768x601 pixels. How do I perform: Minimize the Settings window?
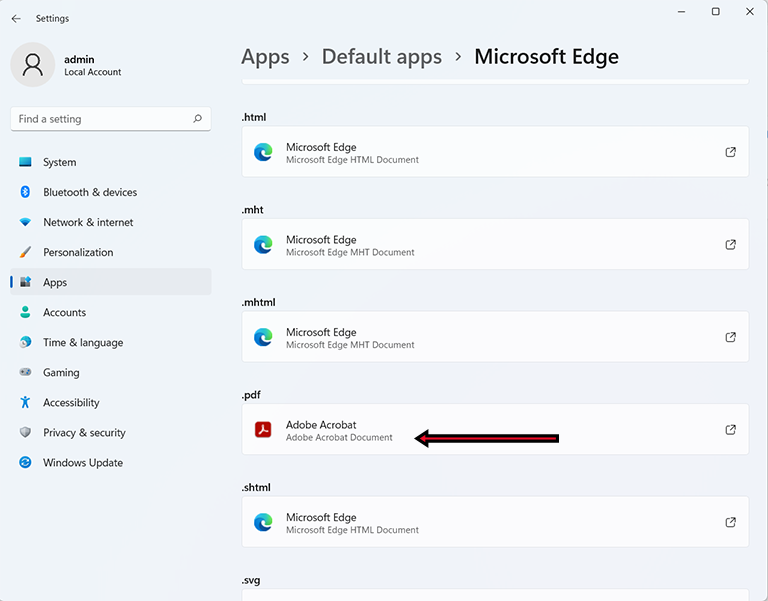(681, 11)
